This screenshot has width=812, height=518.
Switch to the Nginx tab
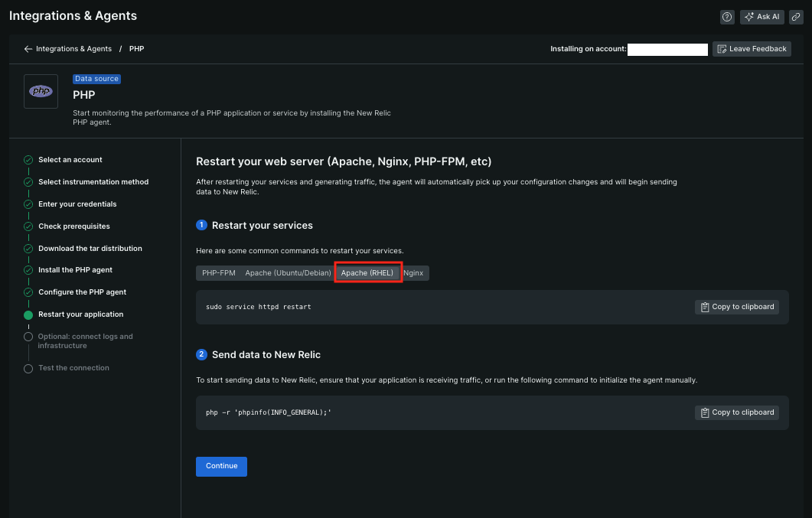click(x=413, y=273)
